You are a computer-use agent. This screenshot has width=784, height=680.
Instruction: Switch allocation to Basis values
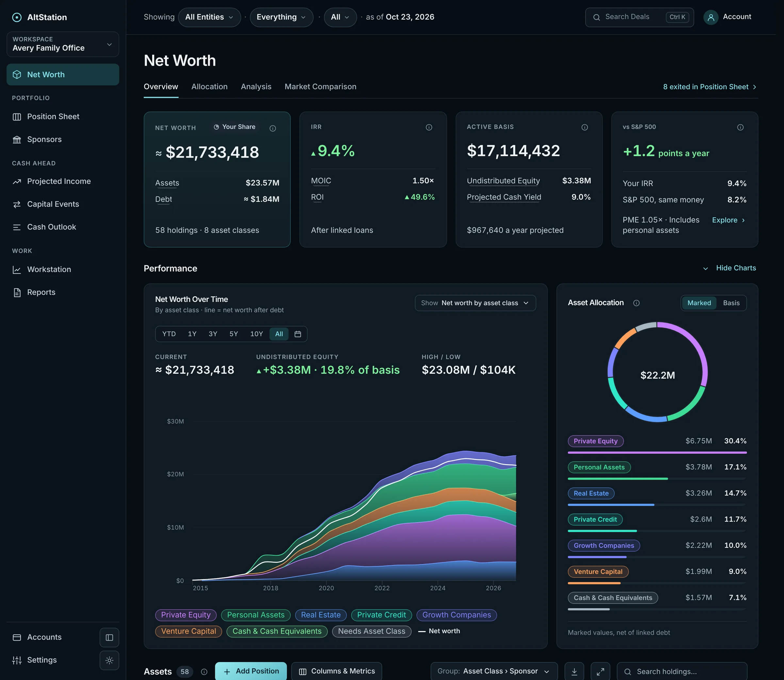(731, 303)
